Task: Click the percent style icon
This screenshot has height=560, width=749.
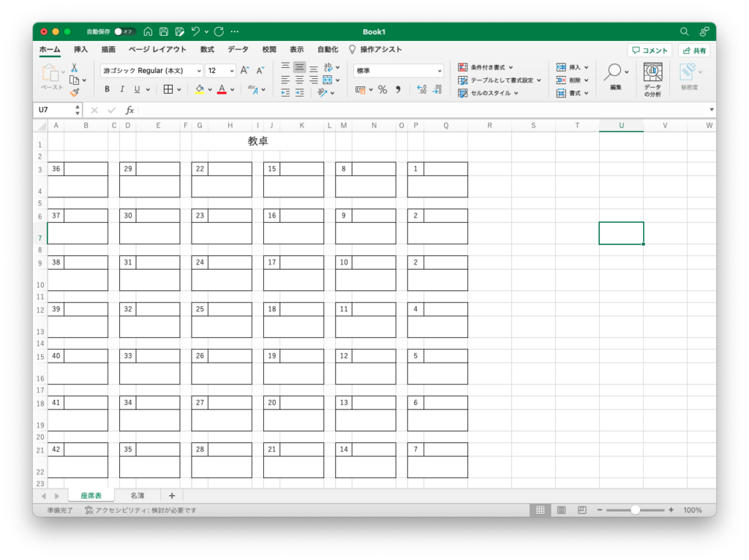Action: (x=382, y=89)
